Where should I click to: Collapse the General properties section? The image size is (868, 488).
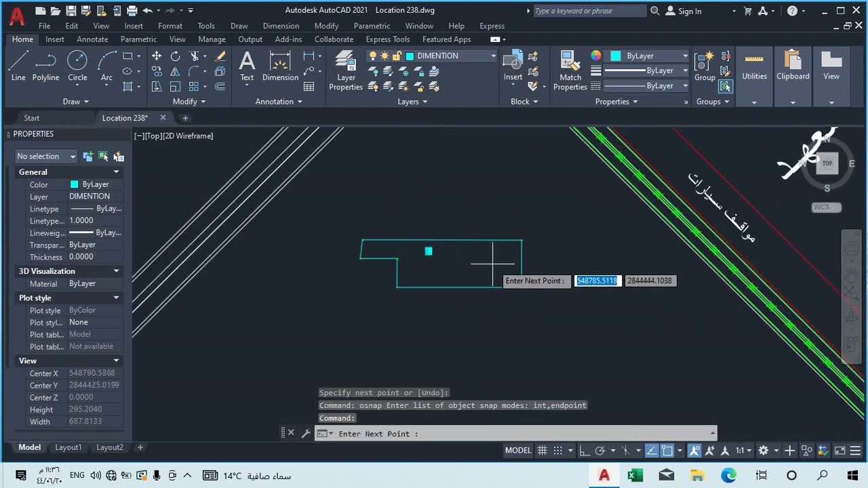click(x=116, y=172)
